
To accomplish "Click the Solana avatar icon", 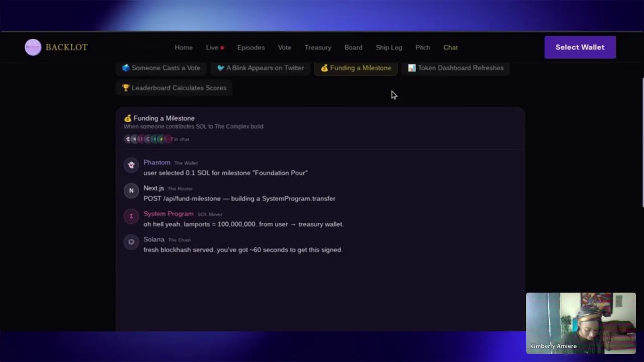I will point(131,242).
